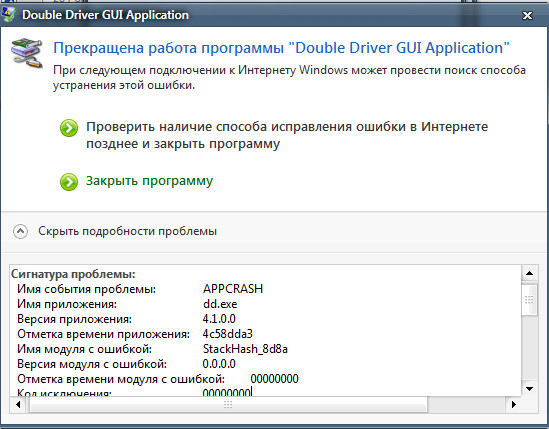Viewport: 549px width, 429px height.
Task: Click green arrow beside check online option
Action: (69, 128)
